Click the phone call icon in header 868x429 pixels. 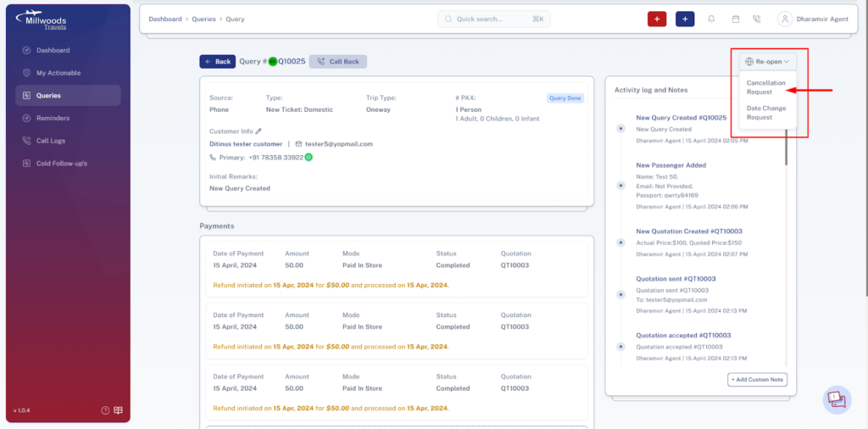coord(757,19)
